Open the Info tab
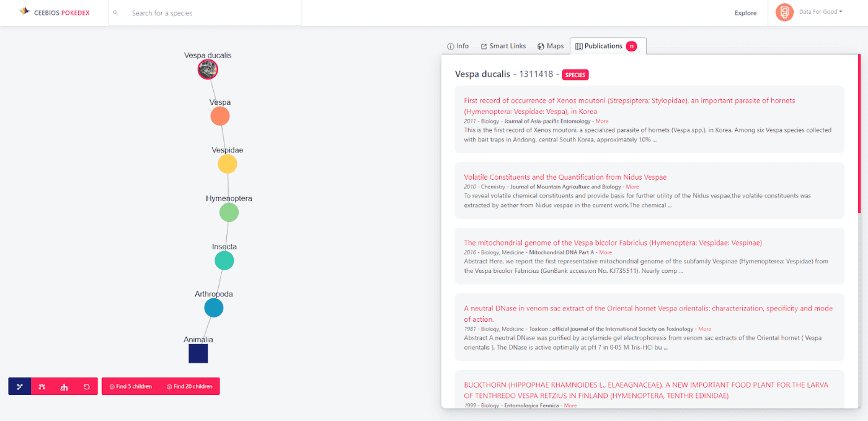This screenshot has width=868, height=421. pos(458,46)
